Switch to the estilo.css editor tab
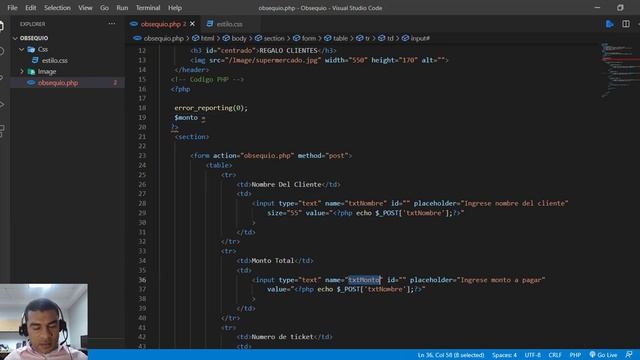This screenshot has width=640, height=360. pyautogui.click(x=229, y=24)
